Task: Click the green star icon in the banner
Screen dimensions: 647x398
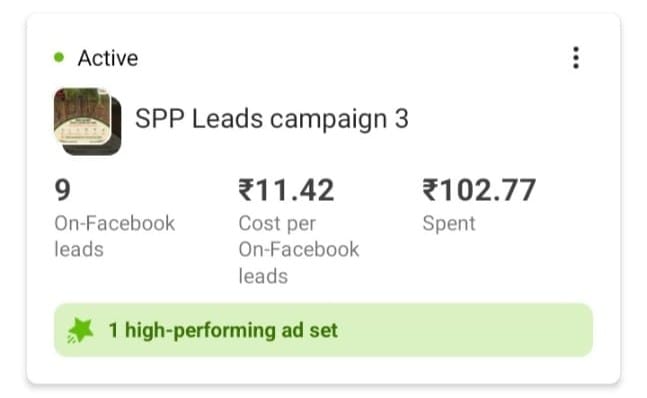Action: pos(80,330)
